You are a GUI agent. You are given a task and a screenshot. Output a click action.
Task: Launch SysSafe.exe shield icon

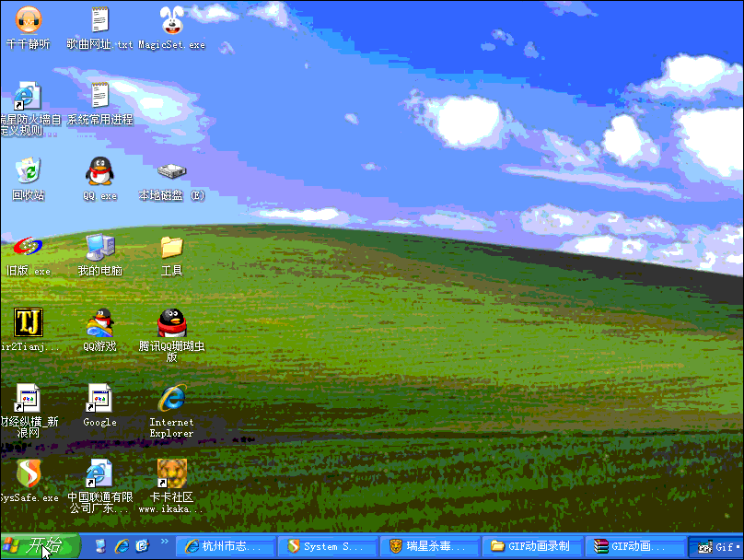tap(29, 473)
